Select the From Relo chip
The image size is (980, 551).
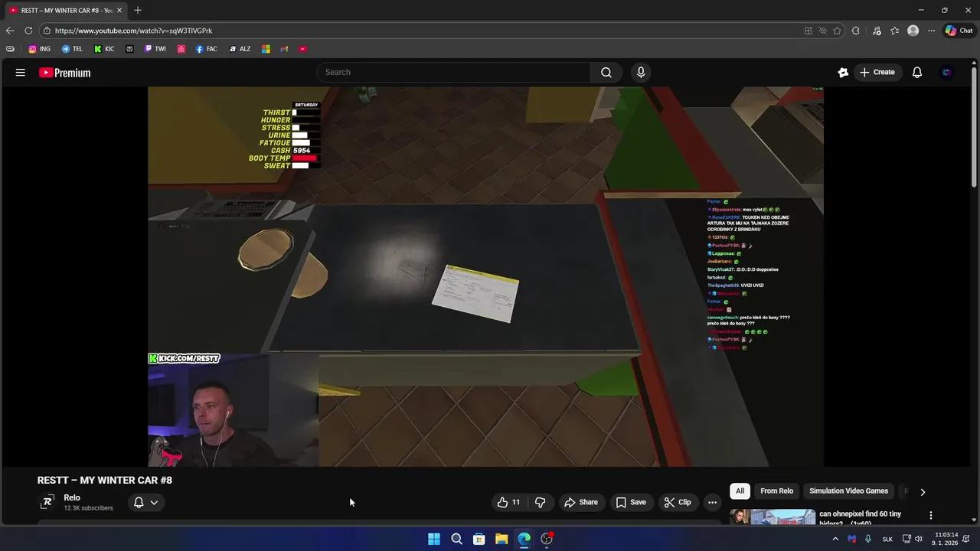[x=776, y=491]
